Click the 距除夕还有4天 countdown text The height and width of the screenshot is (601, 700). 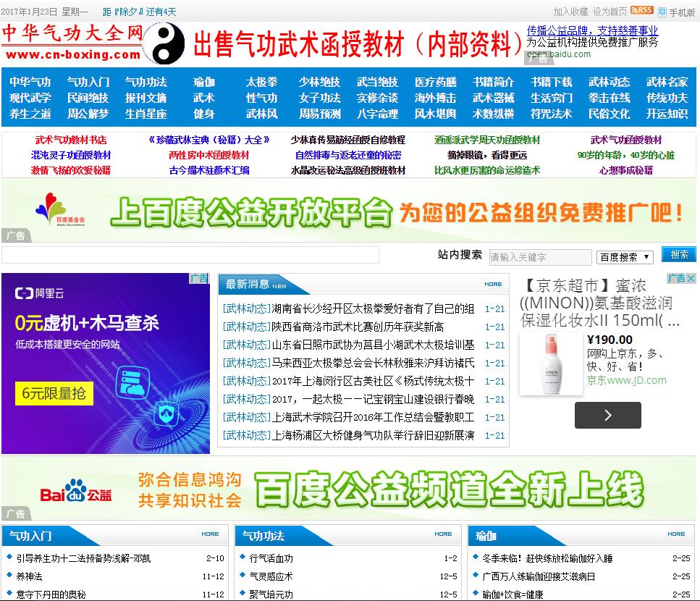click(139, 12)
